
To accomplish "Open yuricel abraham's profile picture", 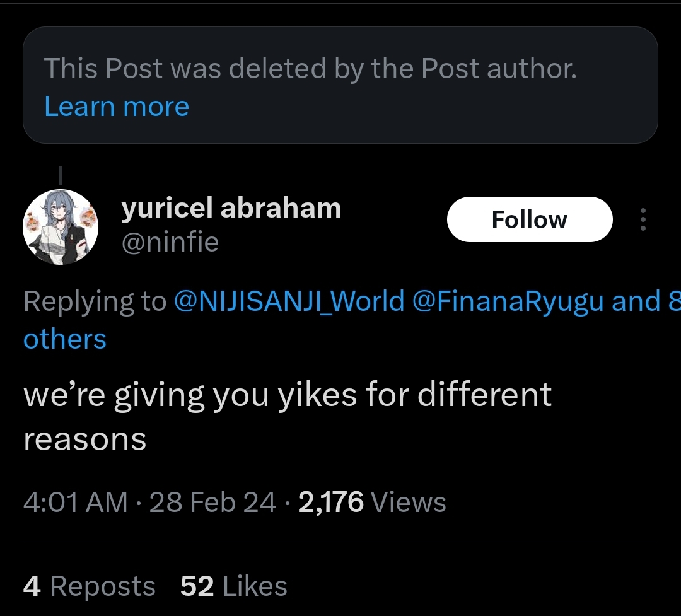I will [61, 227].
